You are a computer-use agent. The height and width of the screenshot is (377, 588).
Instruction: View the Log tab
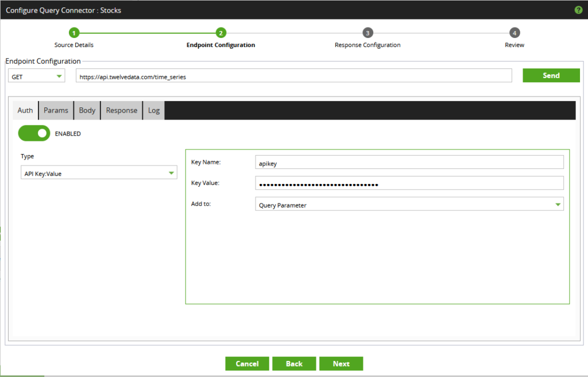[153, 110]
